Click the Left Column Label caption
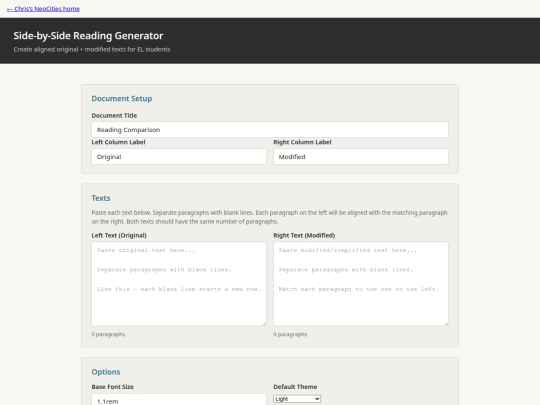The height and width of the screenshot is (405, 540). [x=118, y=142]
